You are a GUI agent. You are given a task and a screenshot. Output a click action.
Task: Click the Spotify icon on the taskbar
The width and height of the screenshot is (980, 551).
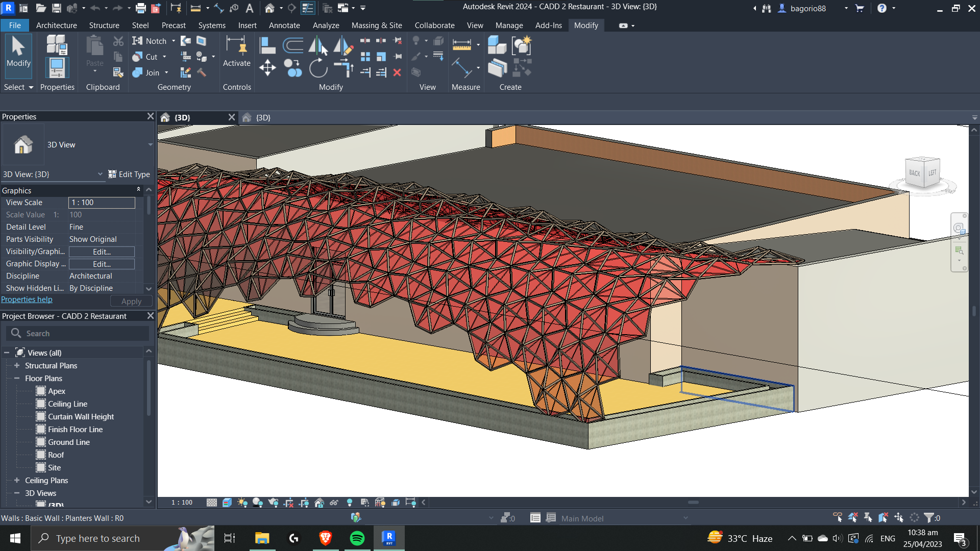(x=357, y=538)
